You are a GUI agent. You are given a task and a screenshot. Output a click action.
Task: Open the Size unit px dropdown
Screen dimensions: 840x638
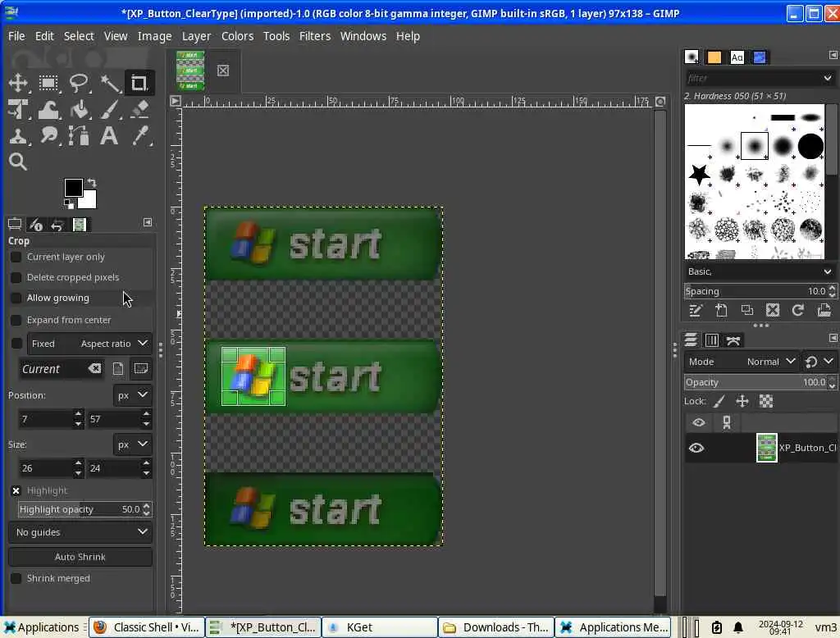(x=132, y=444)
